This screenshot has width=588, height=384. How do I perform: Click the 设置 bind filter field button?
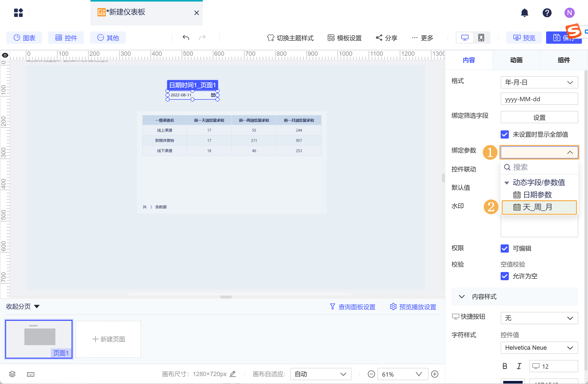pos(539,117)
